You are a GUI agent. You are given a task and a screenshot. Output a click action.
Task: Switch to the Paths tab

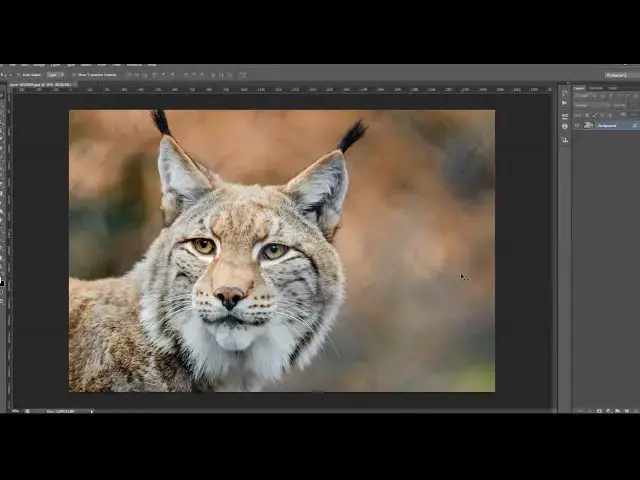click(x=612, y=88)
